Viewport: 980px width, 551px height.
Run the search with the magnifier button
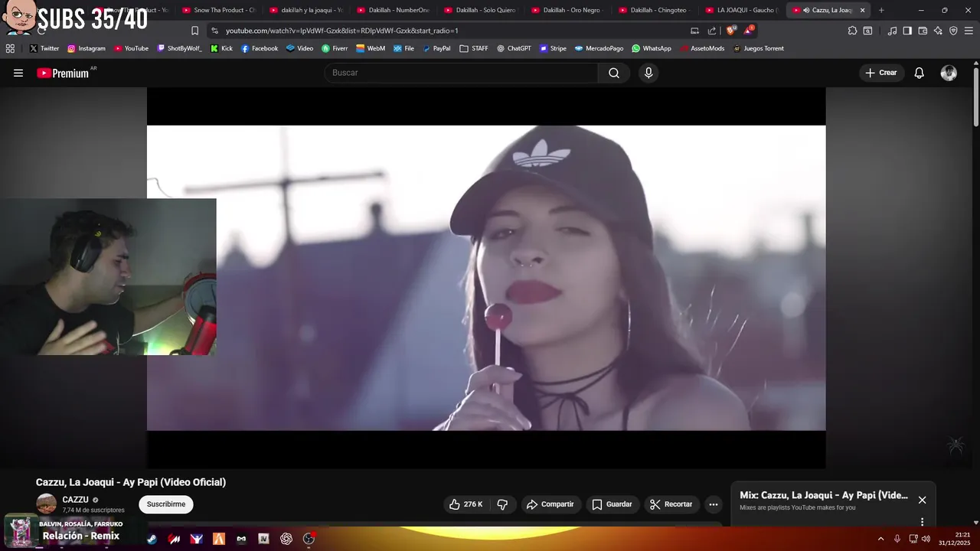click(x=614, y=73)
